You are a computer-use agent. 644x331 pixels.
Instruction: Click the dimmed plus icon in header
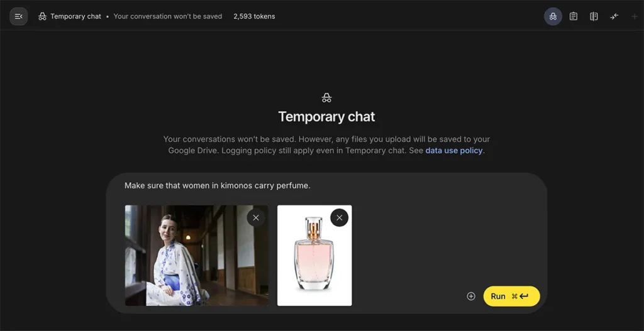click(x=635, y=16)
